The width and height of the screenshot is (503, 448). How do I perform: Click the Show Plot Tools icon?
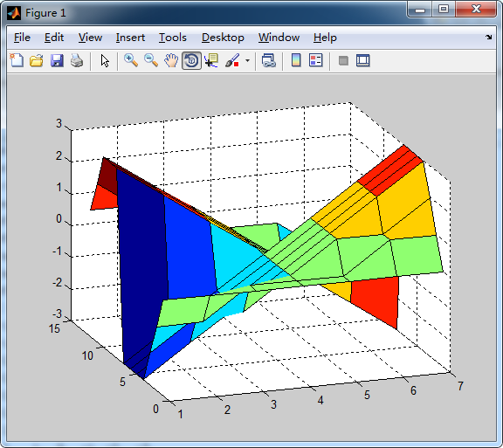point(362,60)
